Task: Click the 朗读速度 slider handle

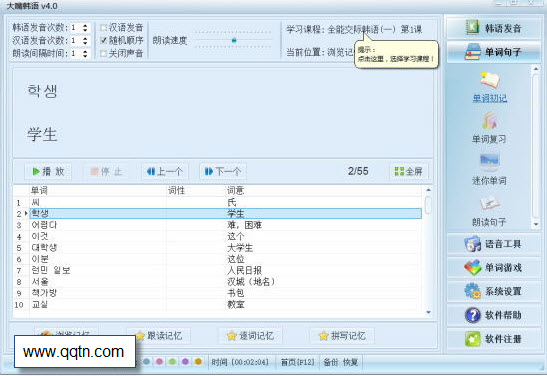Action: [234, 40]
